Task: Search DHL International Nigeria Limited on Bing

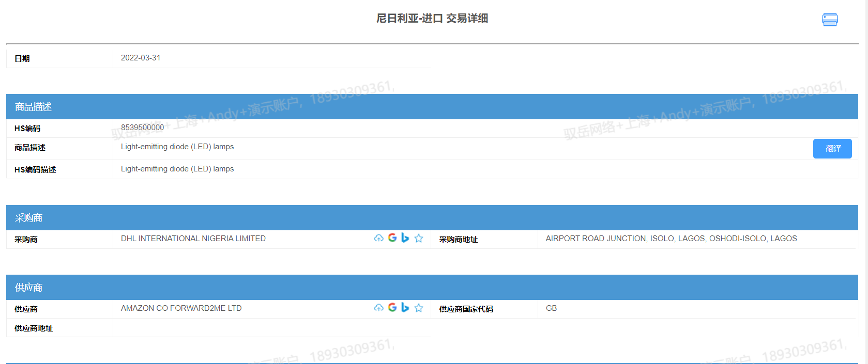Action: [x=405, y=238]
